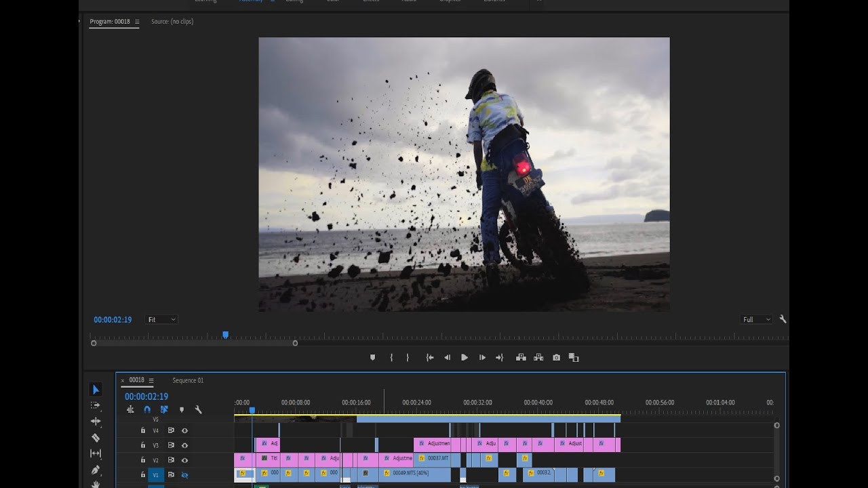Toggle V1 track lock
The height and width of the screenshot is (488, 868).
point(142,475)
